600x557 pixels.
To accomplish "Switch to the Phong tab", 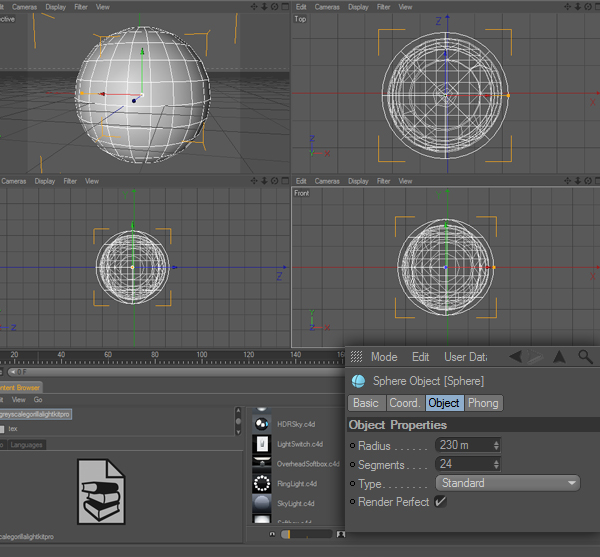I will tap(483, 403).
